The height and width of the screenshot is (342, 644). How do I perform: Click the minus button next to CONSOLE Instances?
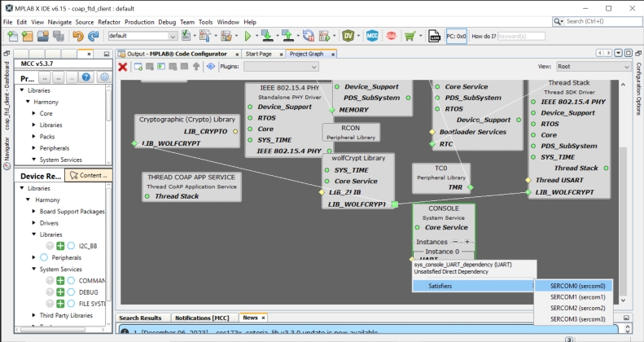tap(455, 242)
